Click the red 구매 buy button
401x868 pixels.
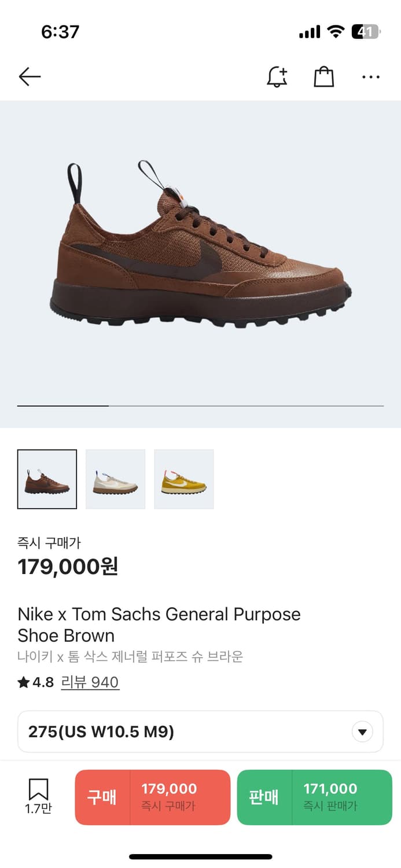(153, 797)
